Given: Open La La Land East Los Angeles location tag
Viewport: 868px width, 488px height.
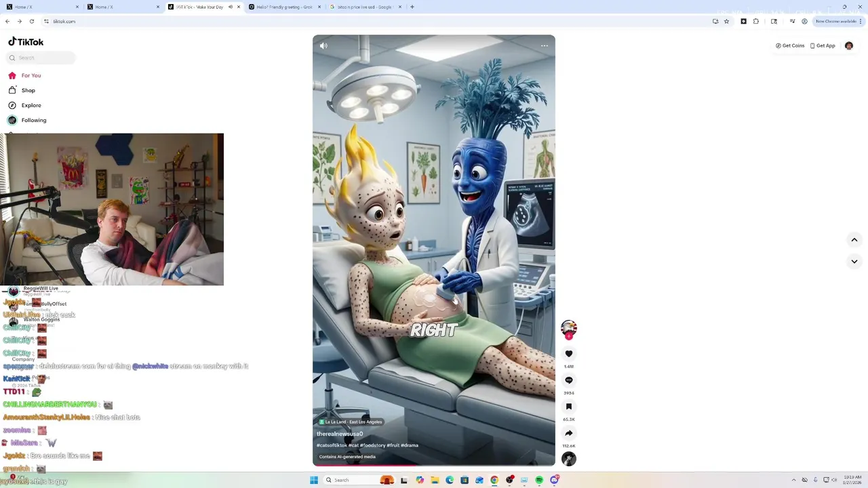Looking at the screenshot, I should click(x=351, y=422).
